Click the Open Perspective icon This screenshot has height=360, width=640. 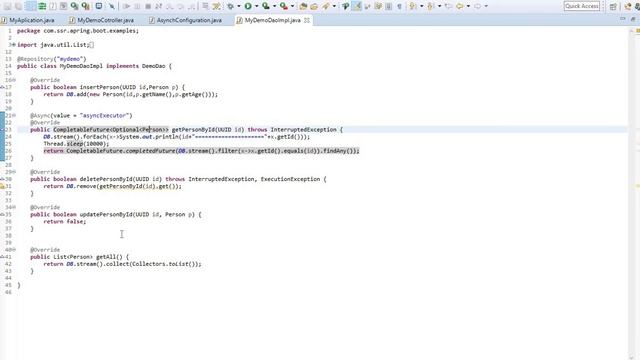tap(613, 6)
